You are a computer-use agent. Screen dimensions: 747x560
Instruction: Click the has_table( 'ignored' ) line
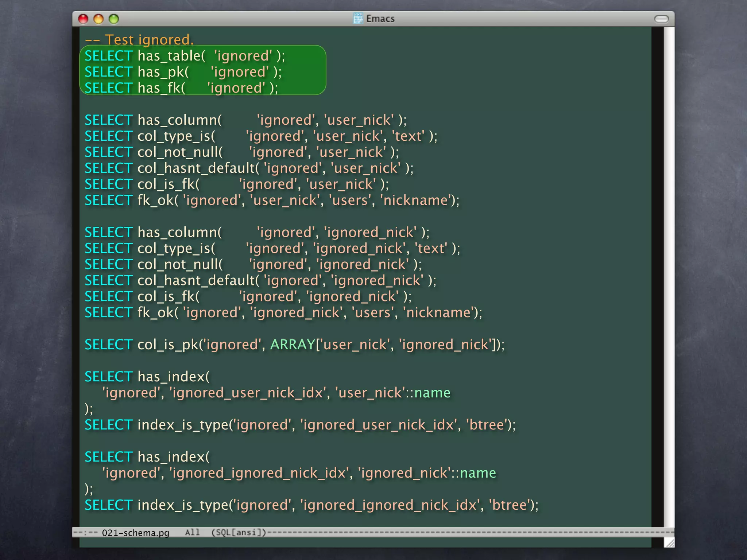(x=185, y=56)
